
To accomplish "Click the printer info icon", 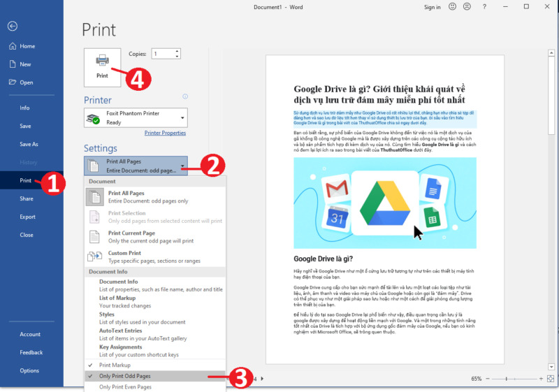I will tap(185, 96).
